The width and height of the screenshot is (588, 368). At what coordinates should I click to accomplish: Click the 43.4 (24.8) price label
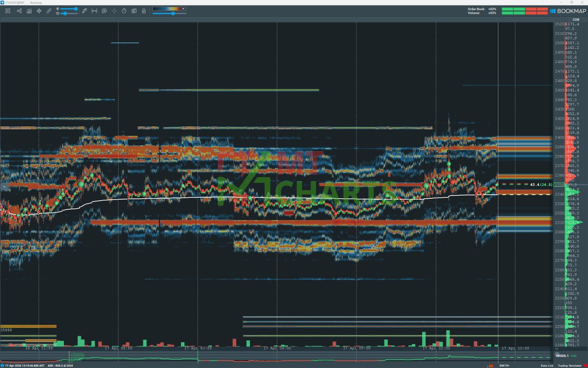click(x=541, y=184)
